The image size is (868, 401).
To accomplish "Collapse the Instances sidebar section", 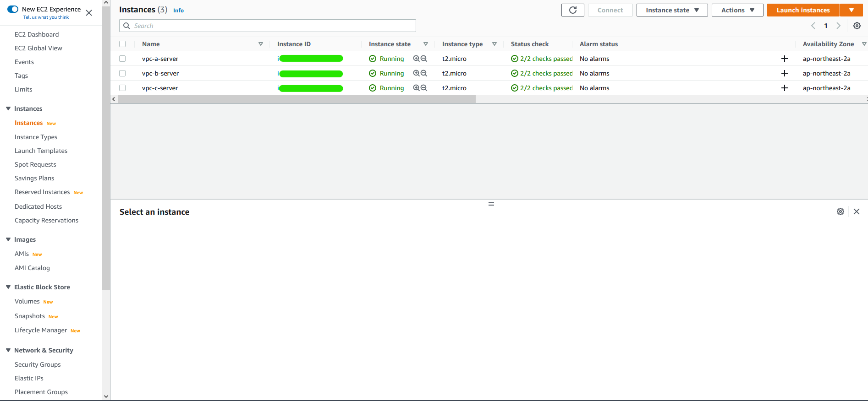I will tap(8, 108).
